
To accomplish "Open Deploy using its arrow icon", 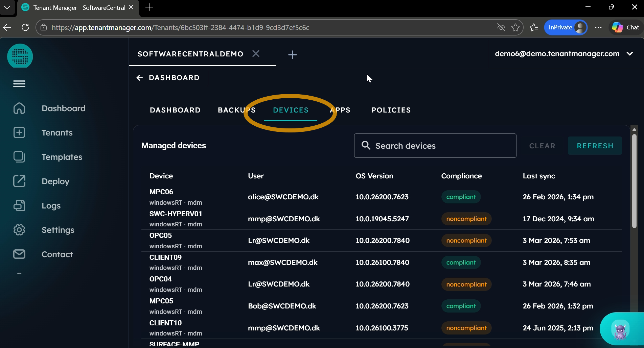I will coord(19,181).
